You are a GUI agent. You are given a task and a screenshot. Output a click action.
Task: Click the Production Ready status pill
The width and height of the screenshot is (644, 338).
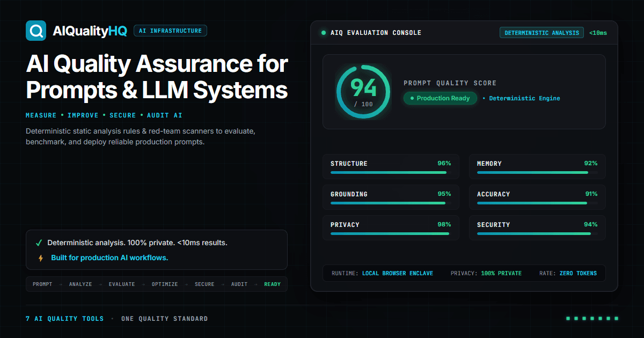(440, 98)
